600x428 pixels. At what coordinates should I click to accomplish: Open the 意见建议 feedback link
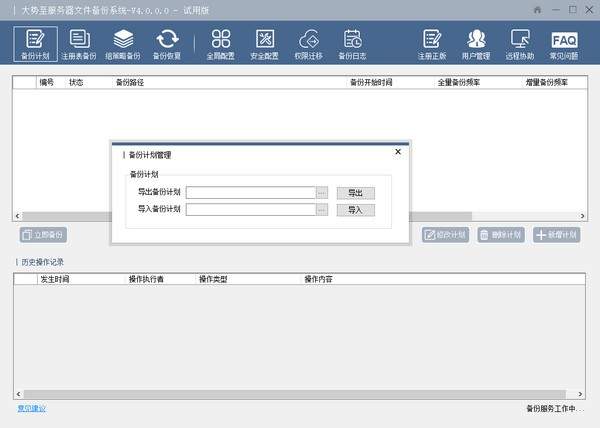tap(31, 408)
